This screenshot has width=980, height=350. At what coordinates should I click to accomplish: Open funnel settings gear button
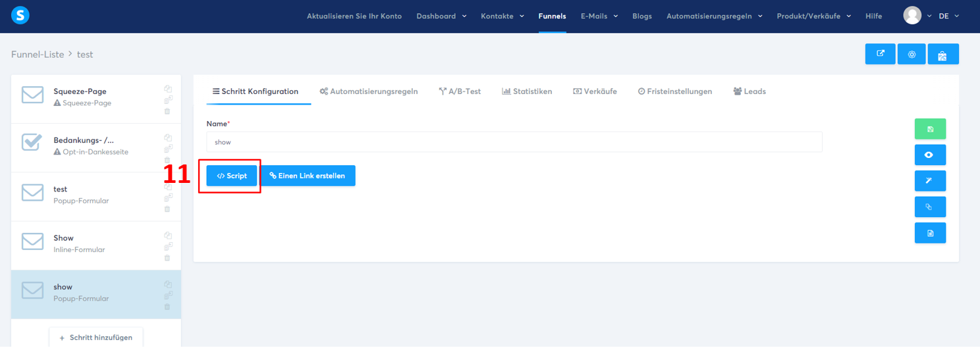912,54
